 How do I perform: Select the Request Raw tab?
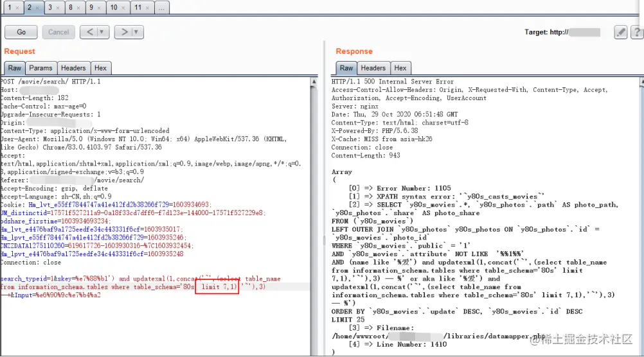point(14,68)
